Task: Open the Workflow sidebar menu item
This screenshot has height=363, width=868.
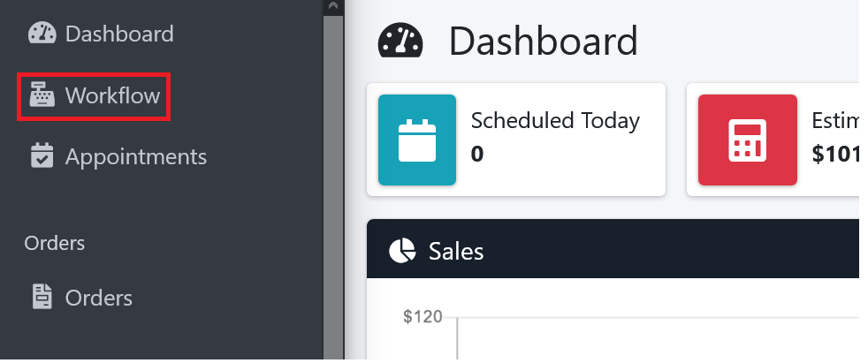Action: (94, 95)
